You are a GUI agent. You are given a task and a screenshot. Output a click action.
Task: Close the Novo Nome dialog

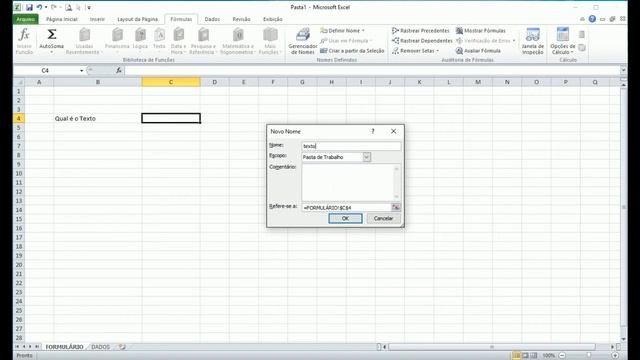point(393,131)
